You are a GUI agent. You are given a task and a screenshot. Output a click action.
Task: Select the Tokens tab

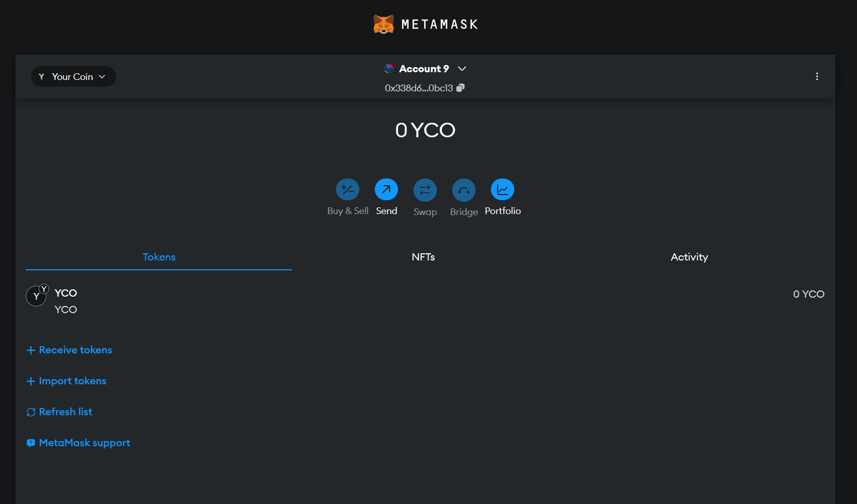pyautogui.click(x=159, y=257)
